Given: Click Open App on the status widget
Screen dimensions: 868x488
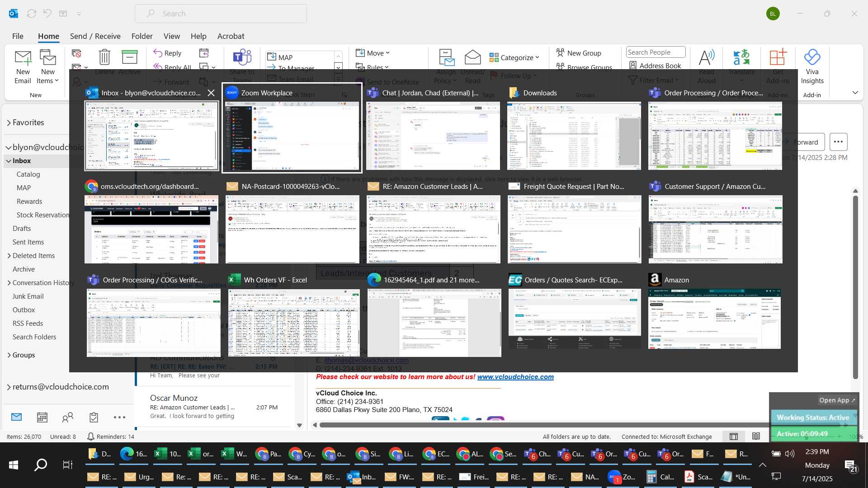Looking at the screenshot, I should [x=837, y=400].
